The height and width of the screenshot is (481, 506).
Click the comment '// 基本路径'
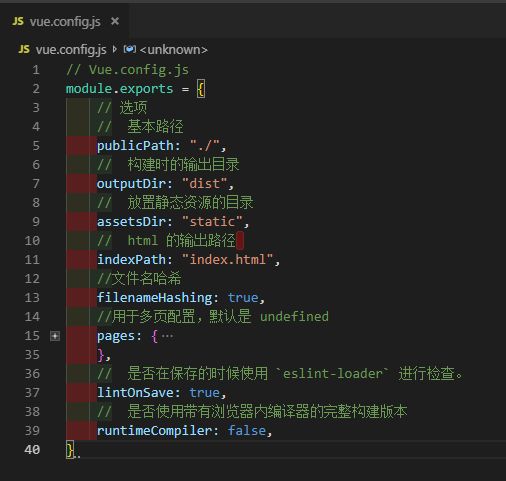point(140,127)
